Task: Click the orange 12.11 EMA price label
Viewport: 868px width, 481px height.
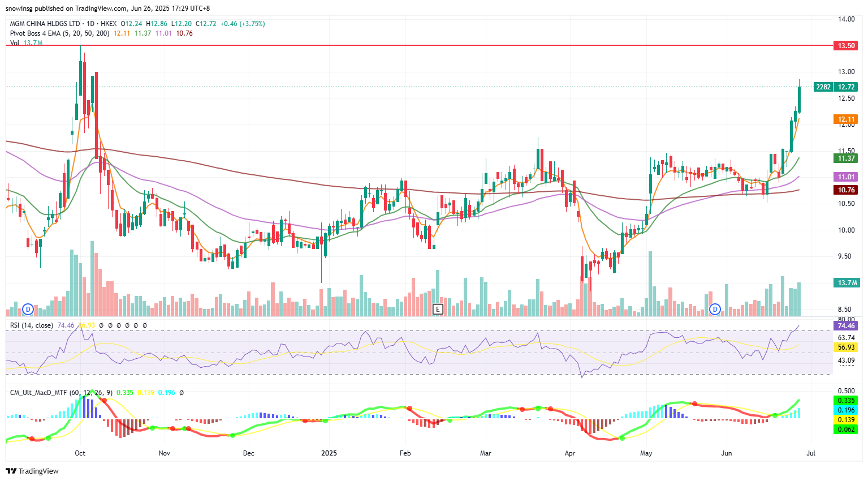Action: [846, 119]
